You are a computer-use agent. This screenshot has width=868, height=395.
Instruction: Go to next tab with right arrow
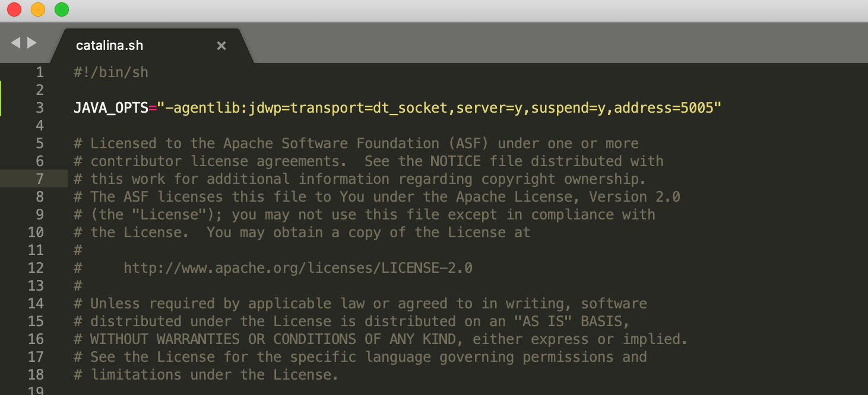click(x=32, y=43)
